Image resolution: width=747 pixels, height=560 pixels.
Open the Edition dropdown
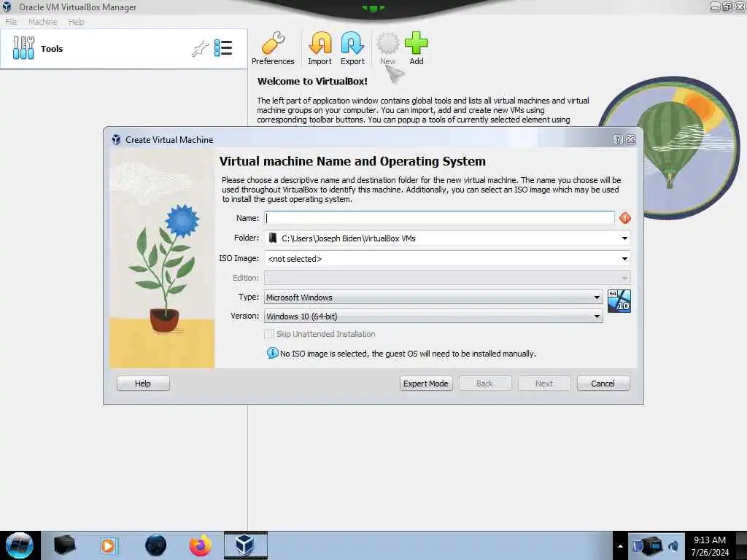tap(447, 278)
